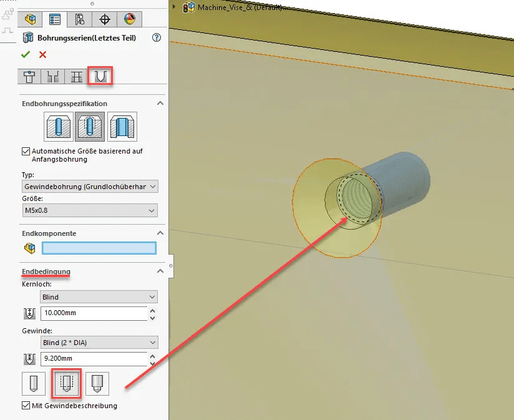Switch to the DimXpertManager crosshair tab
The image size is (514, 420).
tap(104, 19)
